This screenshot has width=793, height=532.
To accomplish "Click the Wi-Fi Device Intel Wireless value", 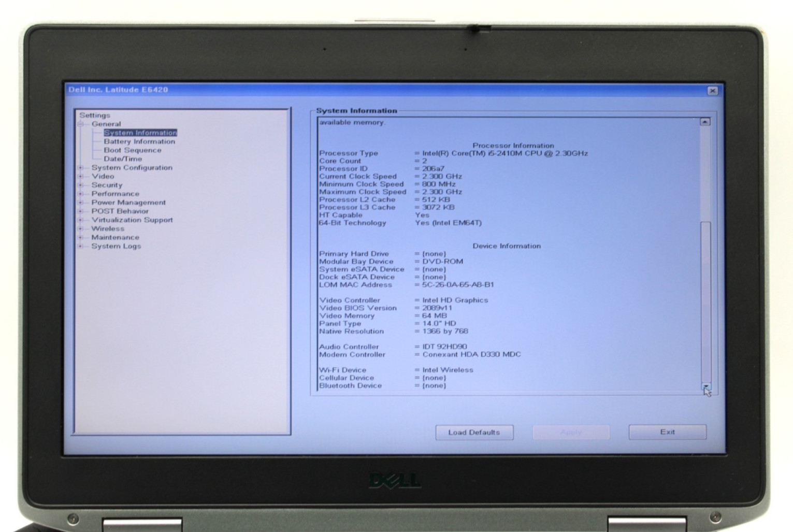I will coord(448,370).
